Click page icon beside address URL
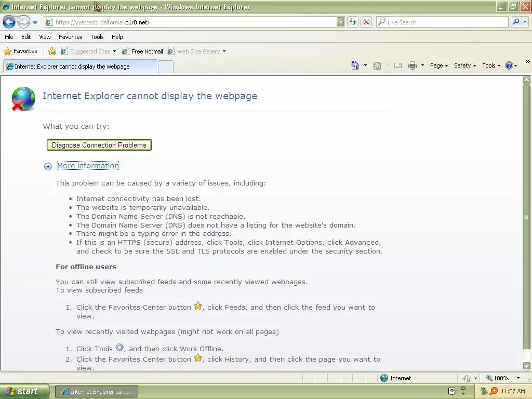532x399 pixels. [49, 22]
